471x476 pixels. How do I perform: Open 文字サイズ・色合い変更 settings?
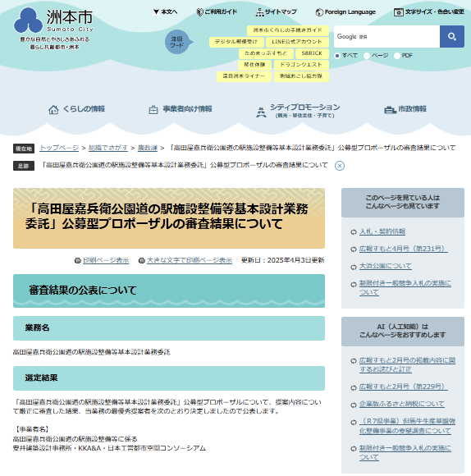point(429,12)
